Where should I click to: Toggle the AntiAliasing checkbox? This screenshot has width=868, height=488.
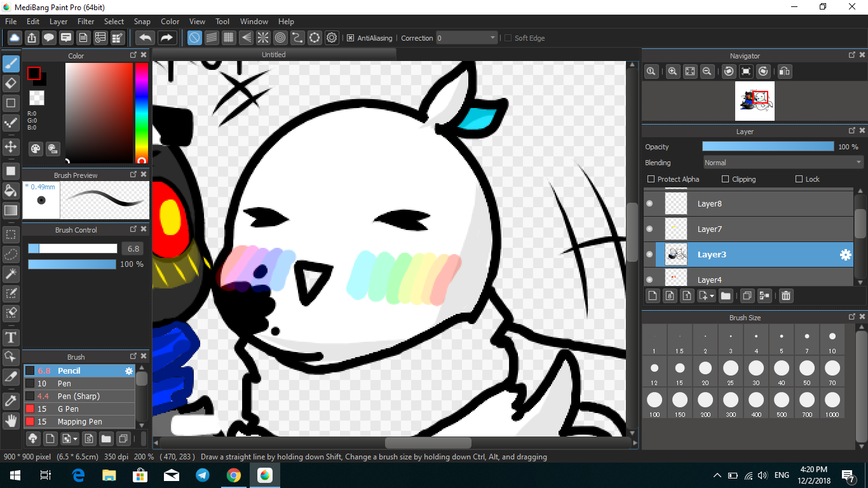click(350, 38)
